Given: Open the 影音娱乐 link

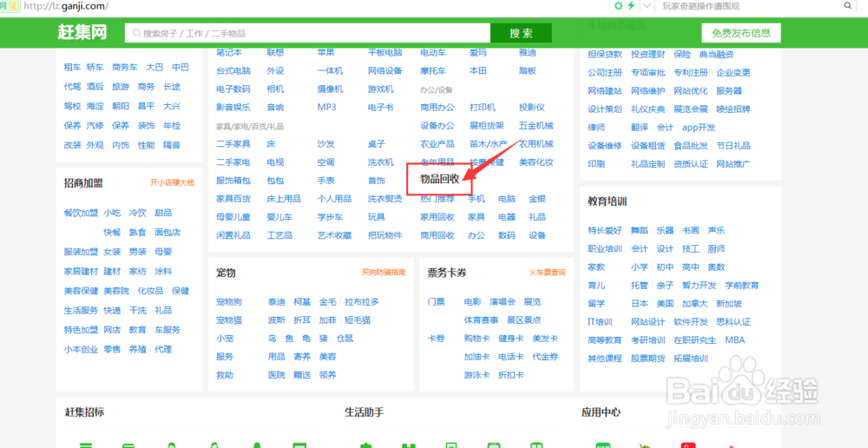Looking at the screenshot, I should 233,108.
